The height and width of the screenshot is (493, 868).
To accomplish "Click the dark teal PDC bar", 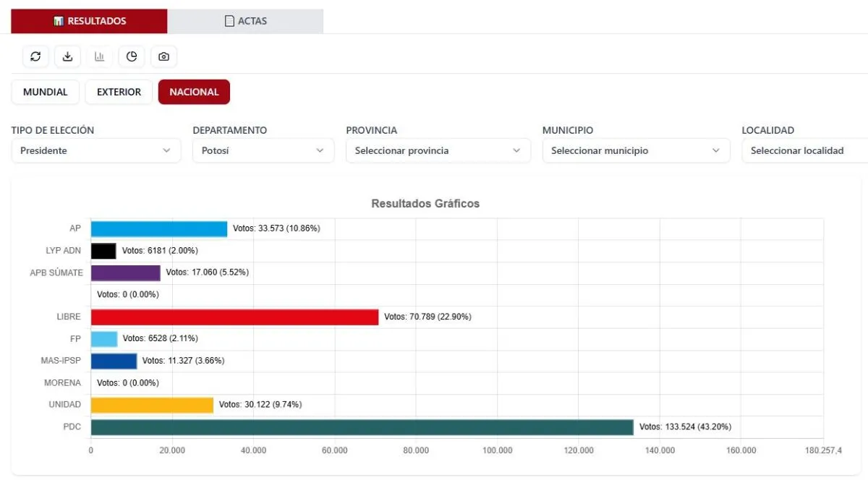I will (x=362, y=427).
